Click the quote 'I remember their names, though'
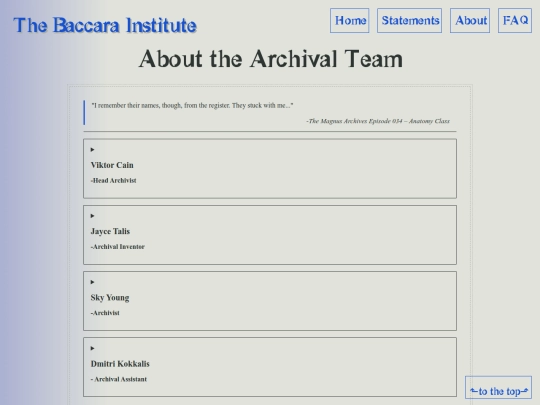This screenshot has width=540, height=405. pyautogui.click(x=192, y=105)
